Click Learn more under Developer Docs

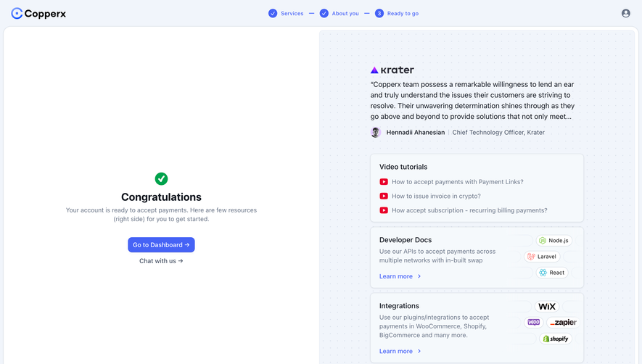click(x=396, y=276)
